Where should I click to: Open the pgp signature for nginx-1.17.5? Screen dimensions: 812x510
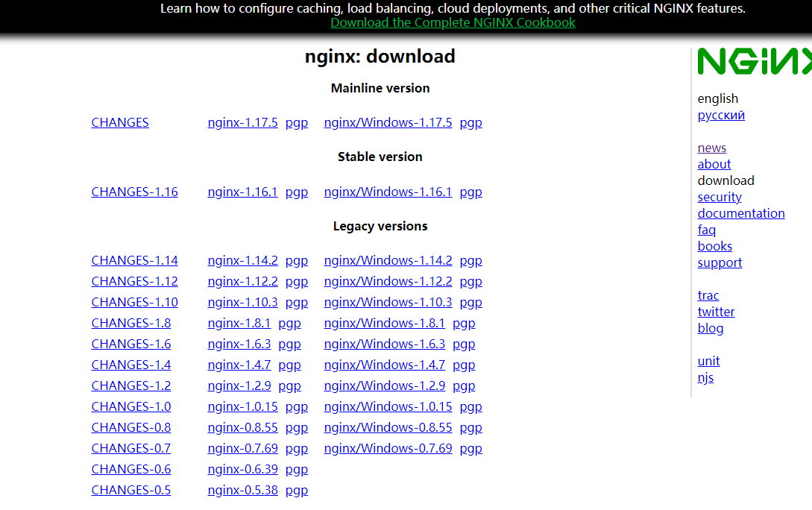296,122
